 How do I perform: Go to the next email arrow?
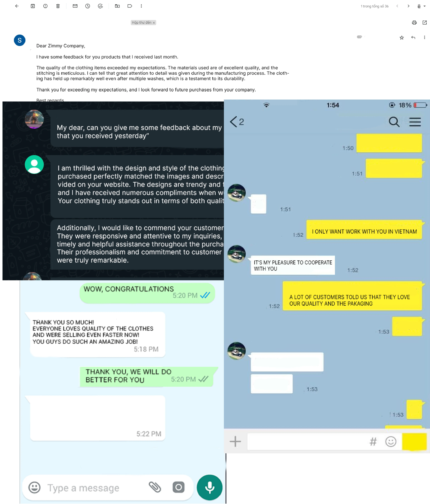pyautogui.click(x=408, y=6)
